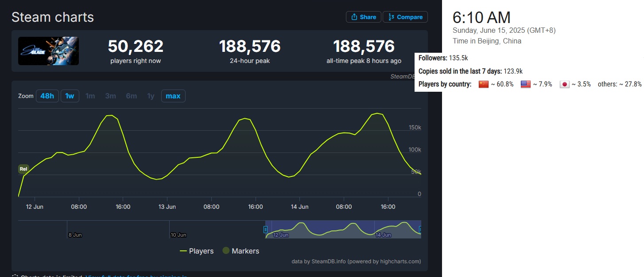
Task: Click the 14 Jun main x-axis label
Action: [x=300, y=207]
